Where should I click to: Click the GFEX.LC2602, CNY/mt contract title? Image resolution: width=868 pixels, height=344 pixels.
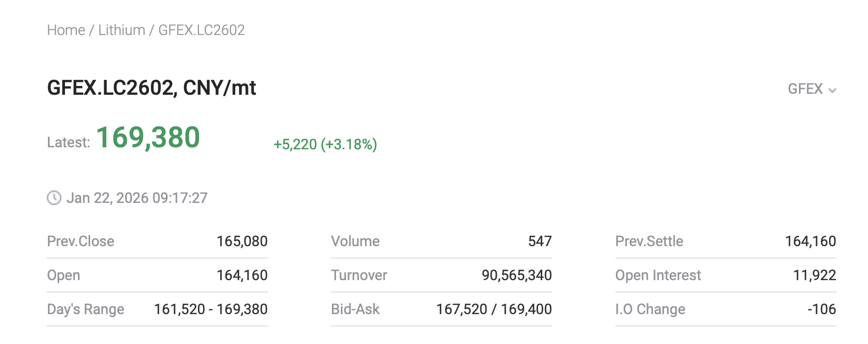pyautogui.click(x=152, y=88)
